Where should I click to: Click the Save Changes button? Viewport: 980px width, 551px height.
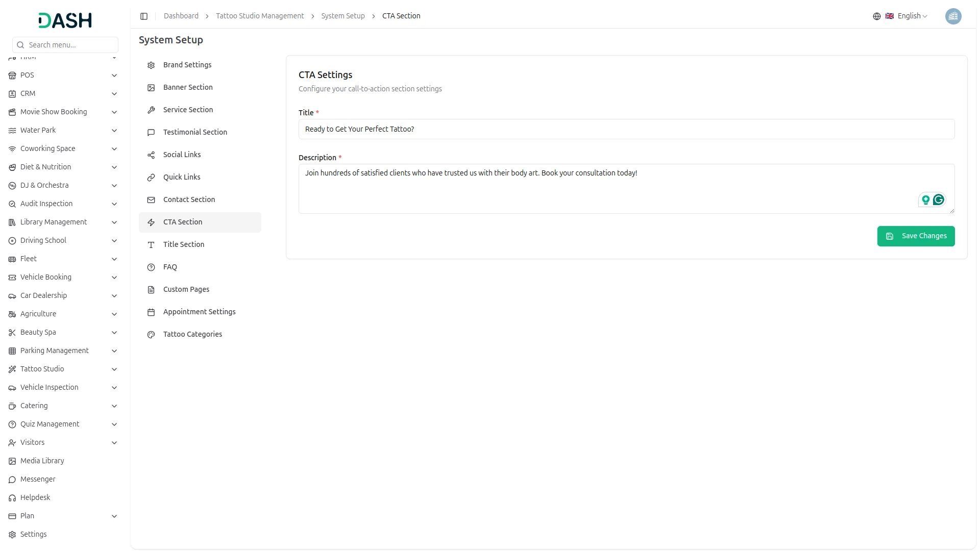click(915, 236)
